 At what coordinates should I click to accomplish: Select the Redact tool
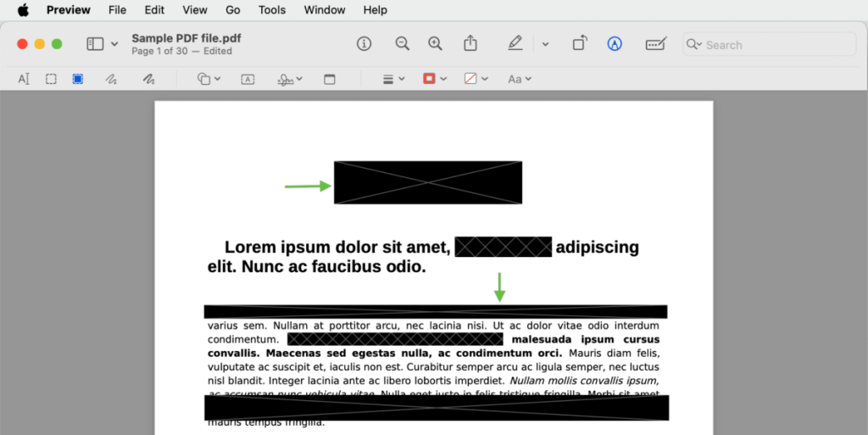tap(78, 79)
